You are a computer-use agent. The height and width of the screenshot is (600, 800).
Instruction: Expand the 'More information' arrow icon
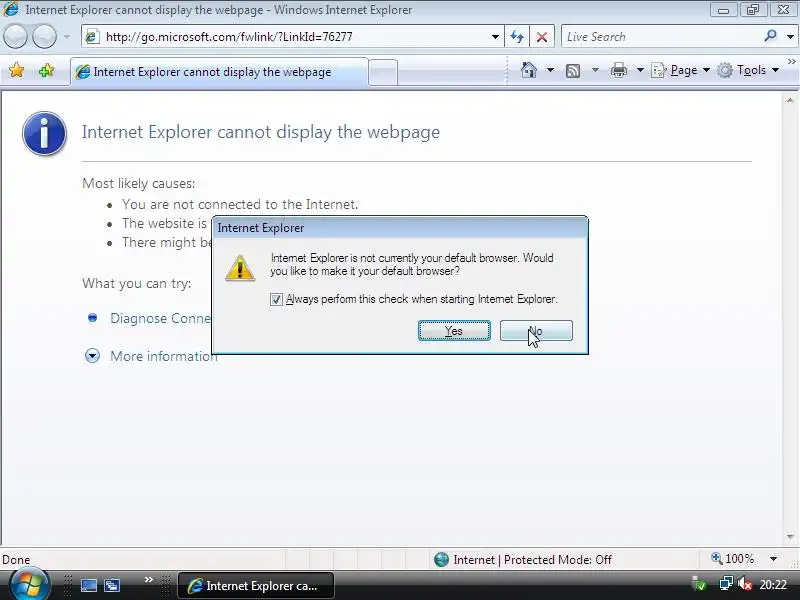92,356
